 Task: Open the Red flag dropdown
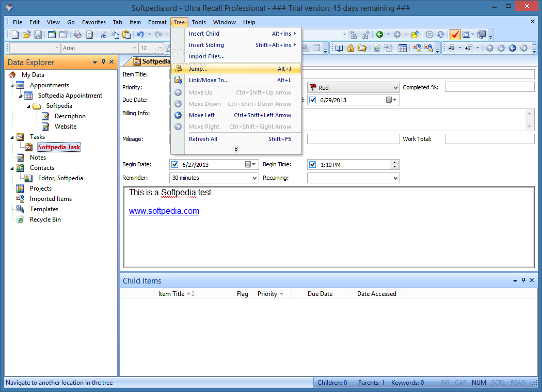click(395, 87)
